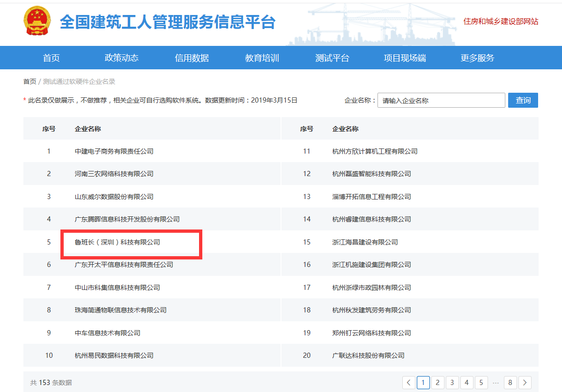Select 信用数据 in navigation bar
The image size is (562, 392).
point(192,58)
